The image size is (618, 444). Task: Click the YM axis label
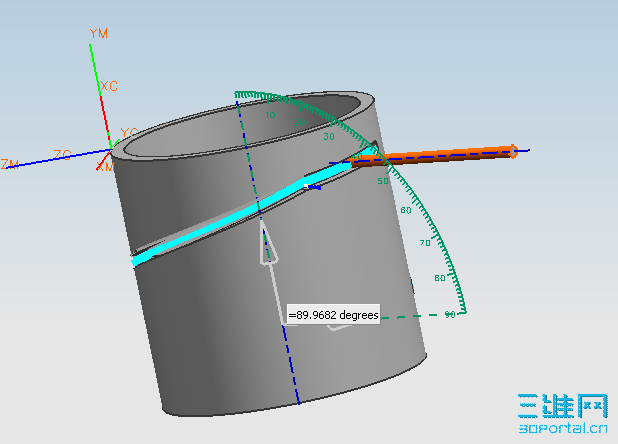99,33
